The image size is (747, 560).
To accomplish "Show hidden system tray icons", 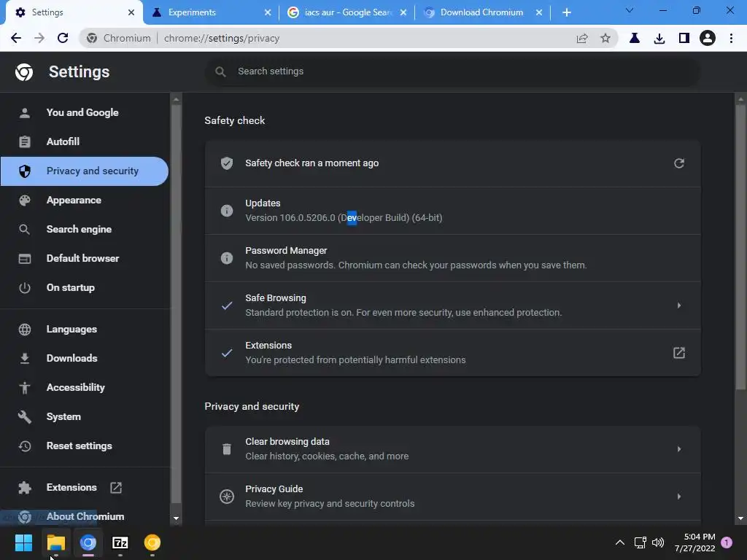I will pyautogui.click(x=620, y=542).
